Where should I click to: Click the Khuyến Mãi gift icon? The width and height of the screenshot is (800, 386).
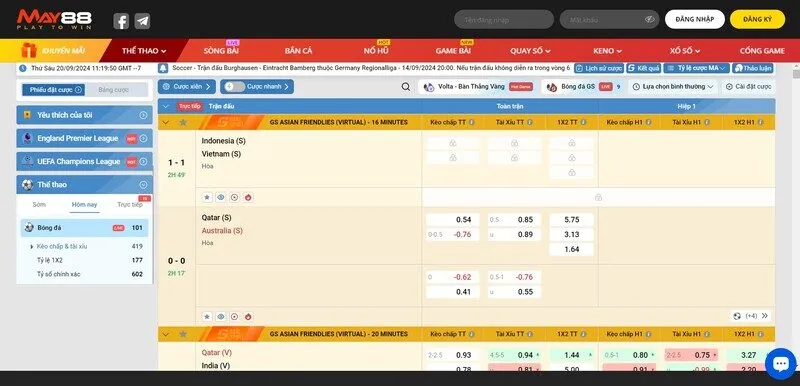click(x=29, y=50)
